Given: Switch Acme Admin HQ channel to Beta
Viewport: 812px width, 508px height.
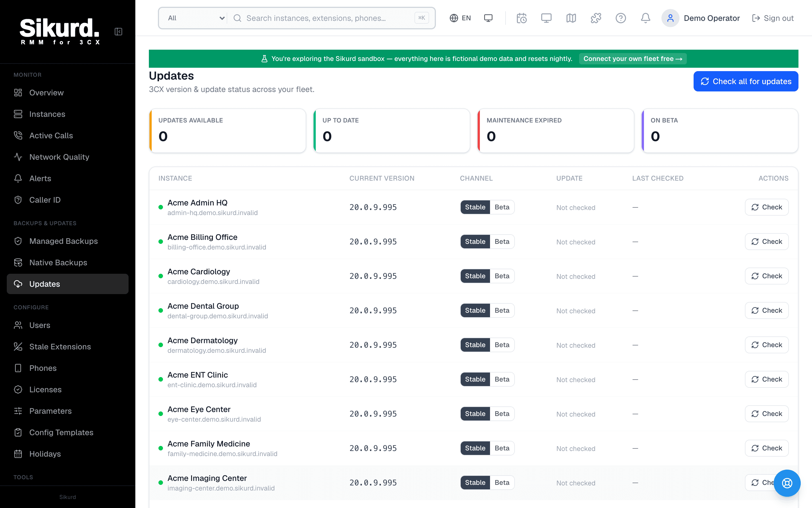Looking at the screenshot, I should [x=502, y=207].
